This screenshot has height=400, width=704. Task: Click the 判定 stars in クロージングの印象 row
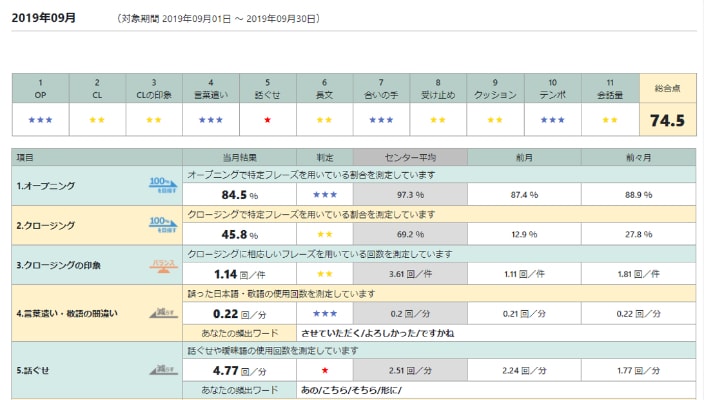[325, 274]
